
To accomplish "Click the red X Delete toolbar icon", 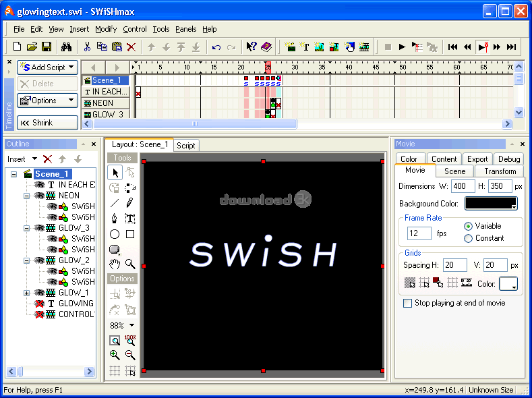I will point(131,47).
